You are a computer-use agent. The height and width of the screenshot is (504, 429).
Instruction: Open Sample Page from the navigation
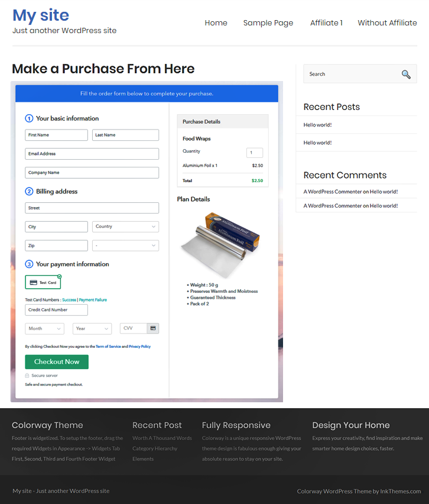click(268, 23)
